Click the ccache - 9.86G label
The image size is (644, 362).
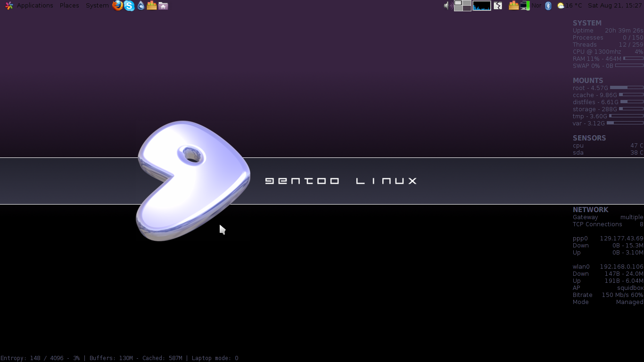(x=595, y=95)
